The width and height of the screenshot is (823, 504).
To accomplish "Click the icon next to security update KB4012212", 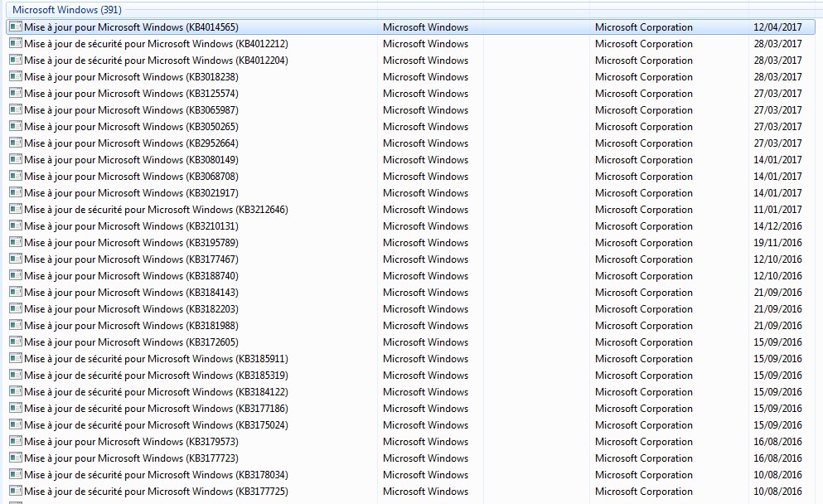I will point(17,43).
